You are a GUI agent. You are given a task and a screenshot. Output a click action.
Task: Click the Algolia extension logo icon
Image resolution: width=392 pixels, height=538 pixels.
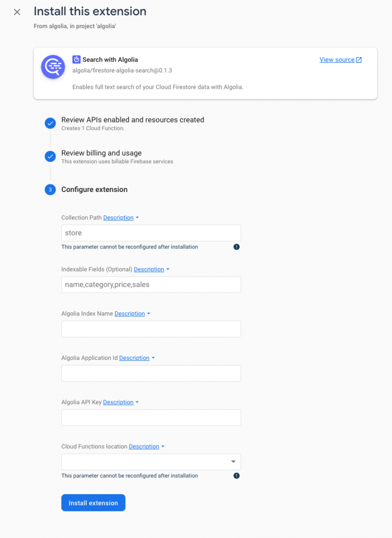pos(53,67)
